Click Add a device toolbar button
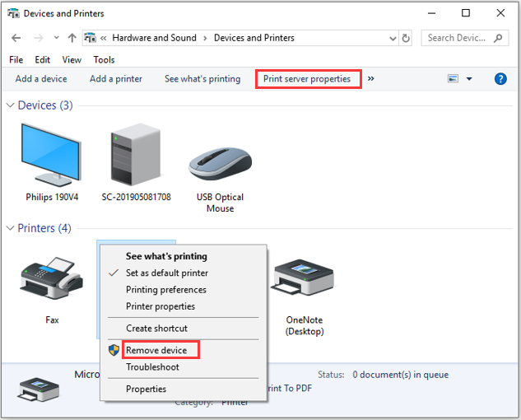 point(41,79)
